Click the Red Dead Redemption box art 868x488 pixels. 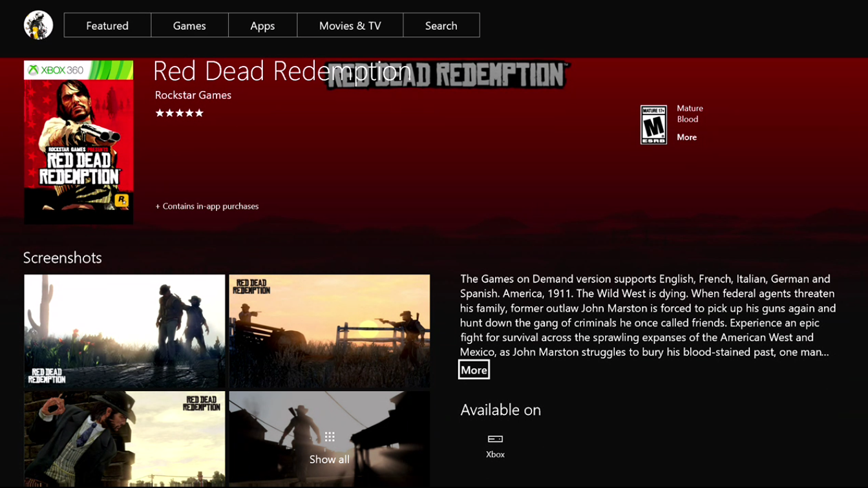click(x=79, y=142)
